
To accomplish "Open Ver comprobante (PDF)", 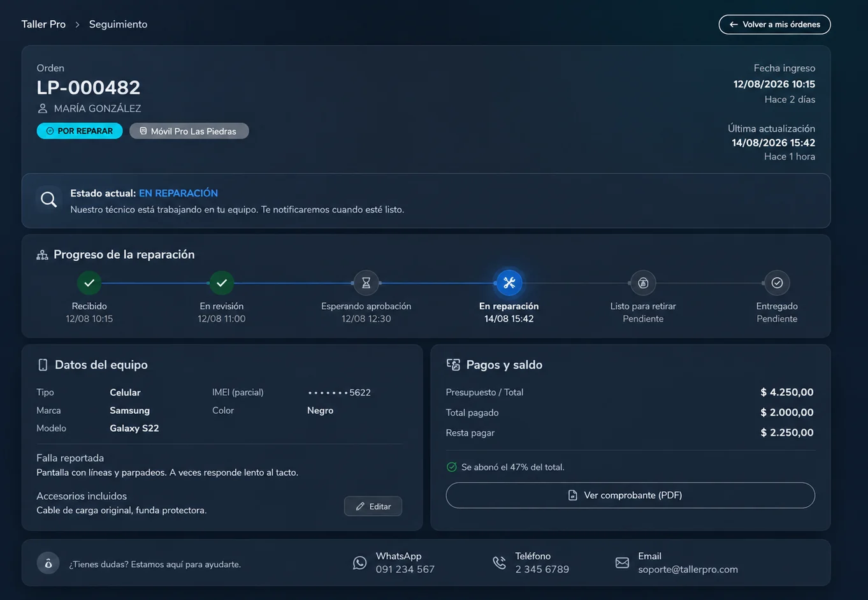I will coord(630,495).
